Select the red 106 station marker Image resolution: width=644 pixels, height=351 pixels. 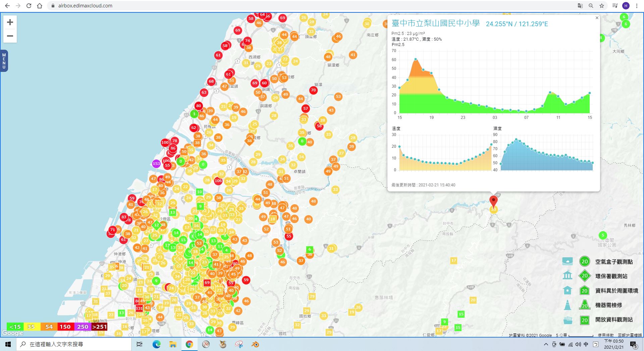pyautogui.click(x=218, y=181)
